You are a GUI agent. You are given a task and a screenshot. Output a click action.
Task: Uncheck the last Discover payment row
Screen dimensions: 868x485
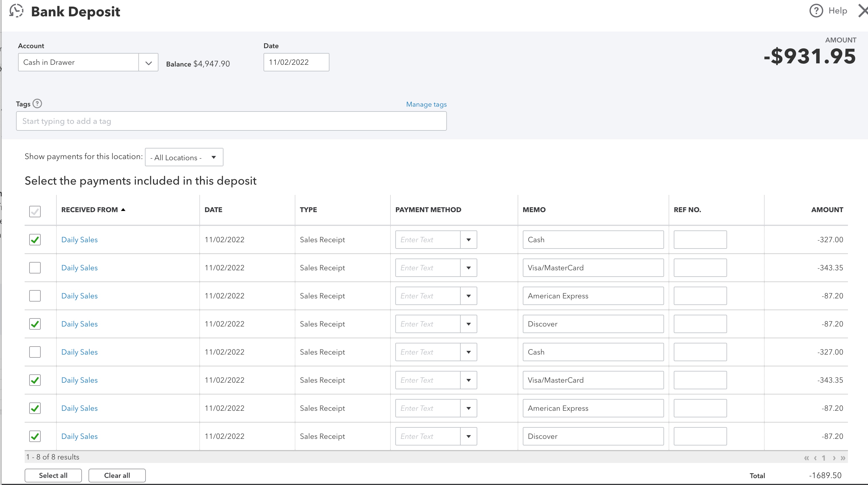click(x=35, y=436)
